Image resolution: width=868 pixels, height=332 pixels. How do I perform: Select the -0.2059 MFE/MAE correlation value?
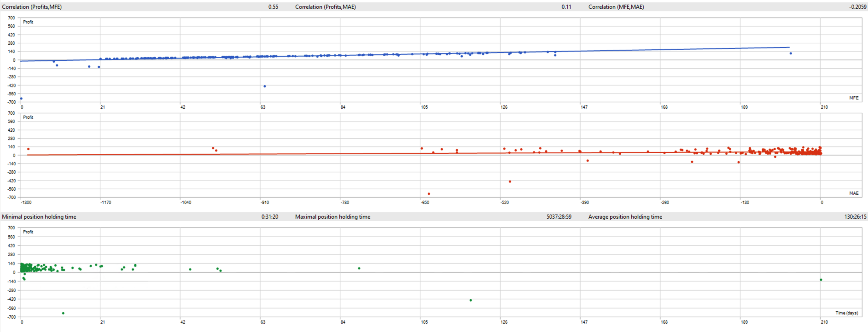pos(857,7)
